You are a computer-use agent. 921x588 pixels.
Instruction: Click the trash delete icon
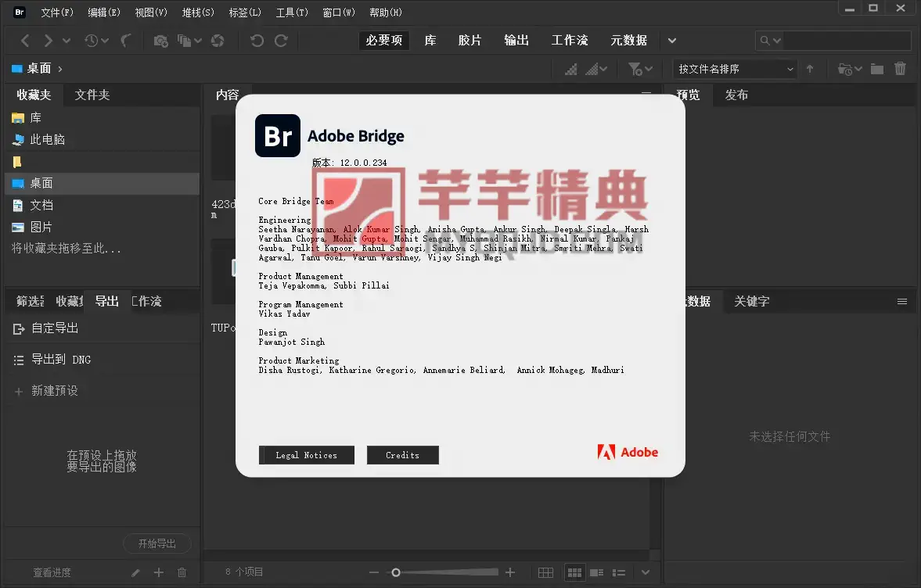click(x=900, y=68)
